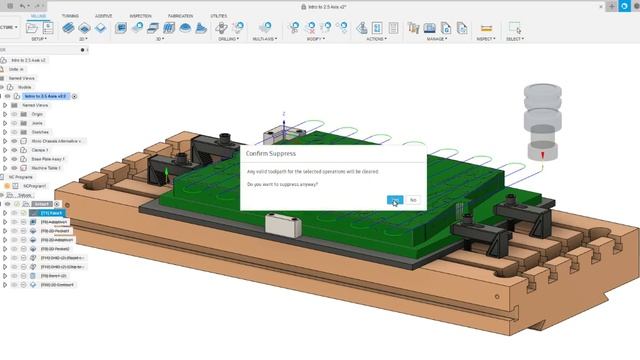Switch to the INSPECTION tab
The width and height of the screenshot is (640, 360).
140,16
